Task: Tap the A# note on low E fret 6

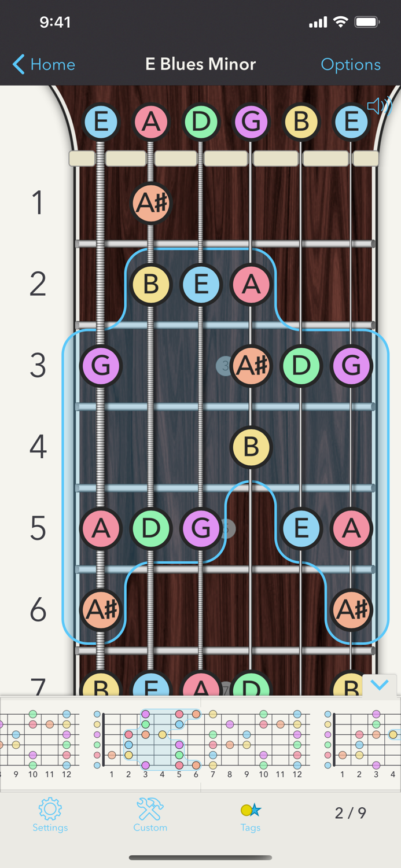Action: coord(101,610)
